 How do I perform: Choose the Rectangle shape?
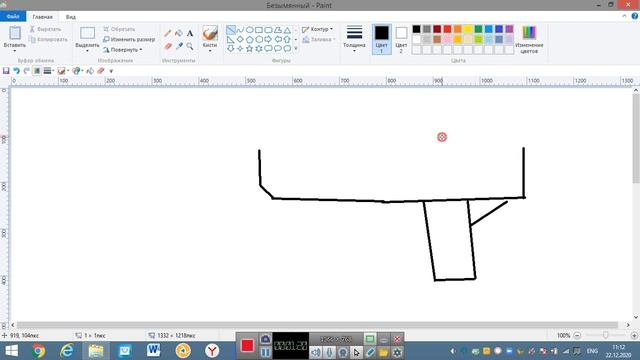click(259, 30)
